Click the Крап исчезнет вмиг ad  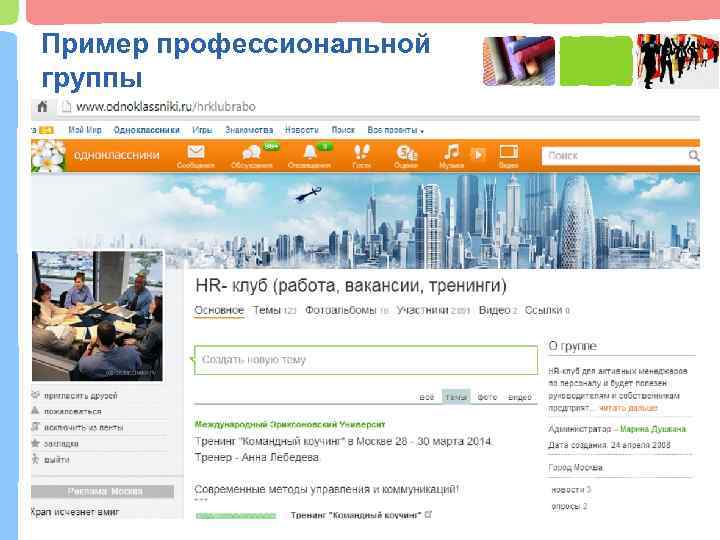point(75,512)
